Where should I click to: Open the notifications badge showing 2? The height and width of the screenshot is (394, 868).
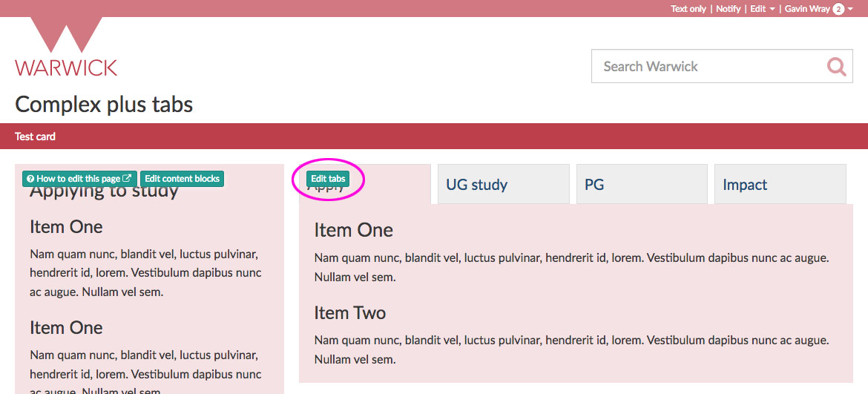pos(838,9)
